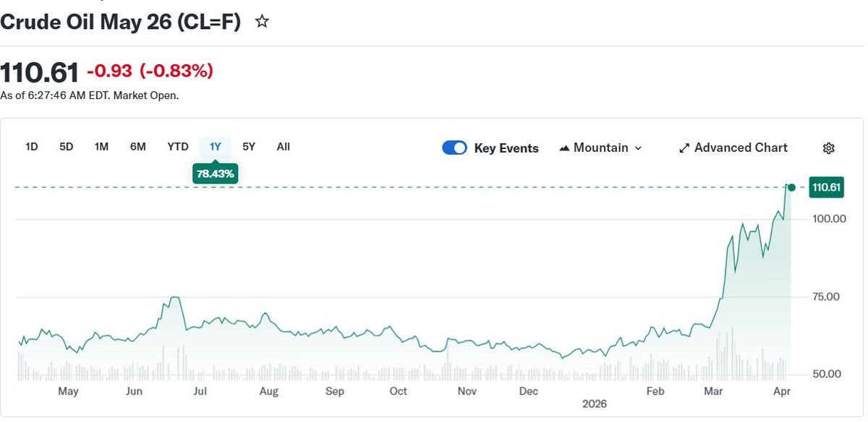Click the Key Events label
Image resolution: width=868 pixels, height=422 pixels.
506,148
